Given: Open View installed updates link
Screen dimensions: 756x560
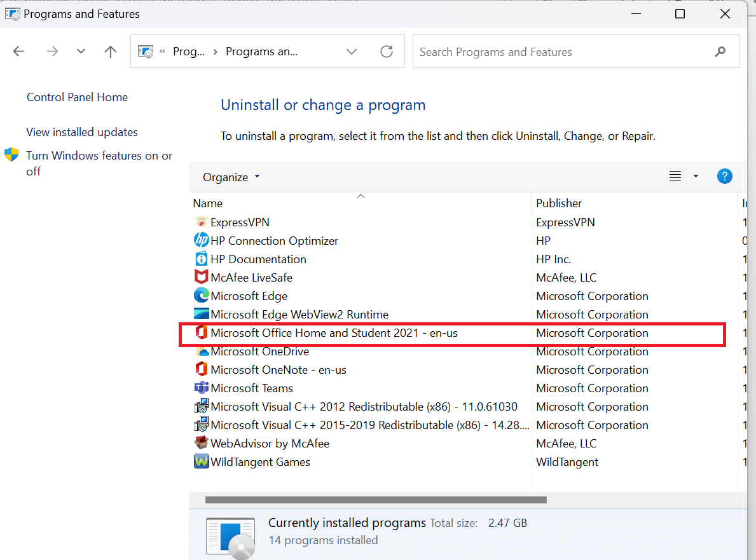Looking at the screenshot, I should coord(82,132).
